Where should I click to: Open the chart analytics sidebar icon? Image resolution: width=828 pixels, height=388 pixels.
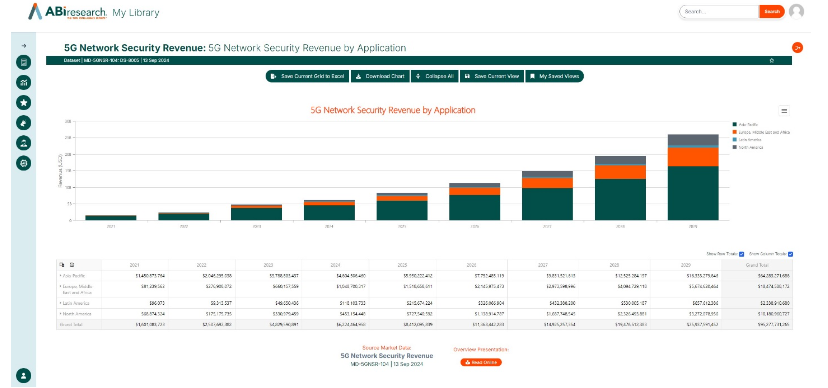coord(23,82)
